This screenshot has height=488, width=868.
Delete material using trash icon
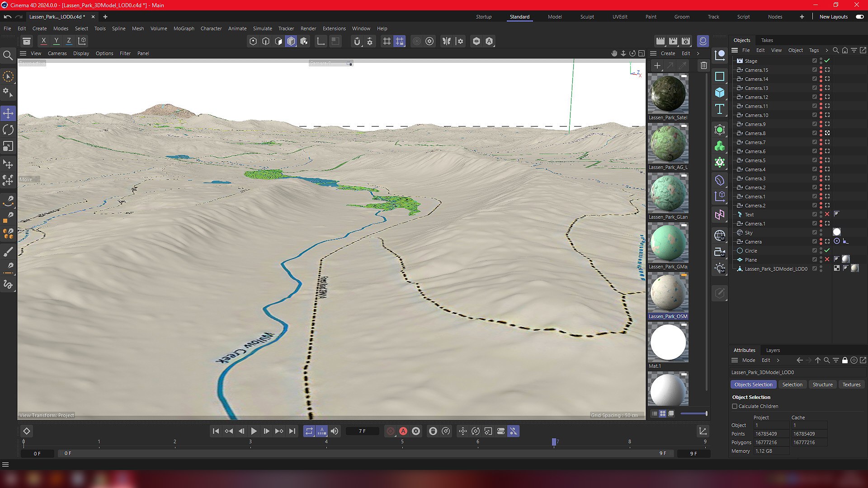point(704,66)
